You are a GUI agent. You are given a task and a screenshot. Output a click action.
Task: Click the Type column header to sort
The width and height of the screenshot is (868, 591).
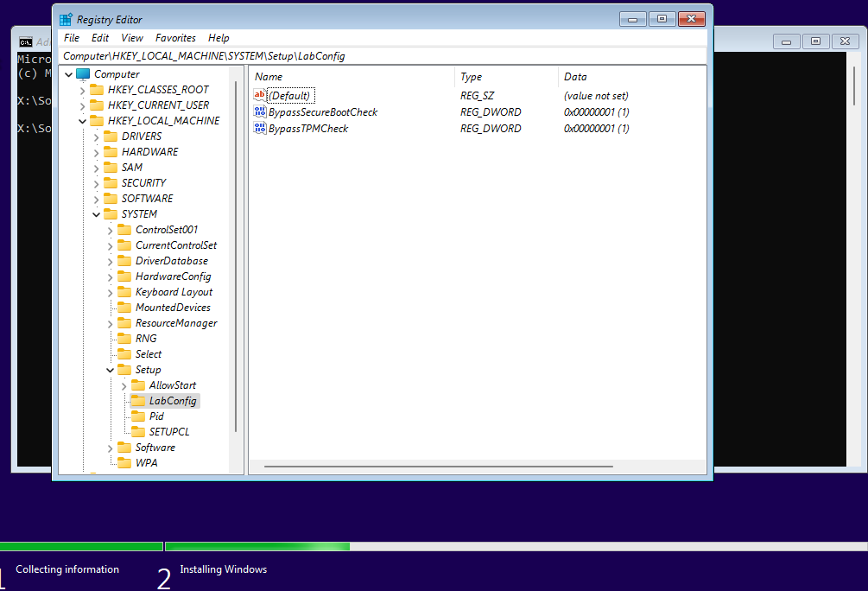[469, 77]
